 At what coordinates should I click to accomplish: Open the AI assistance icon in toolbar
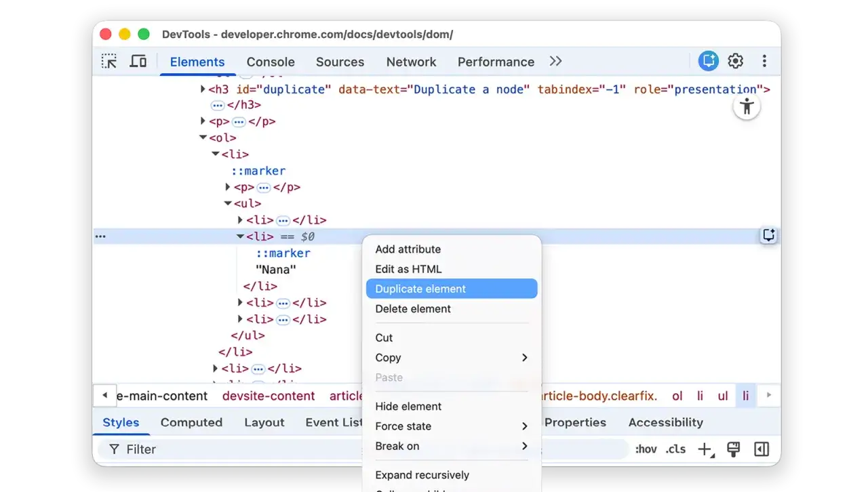pos(708,61)
